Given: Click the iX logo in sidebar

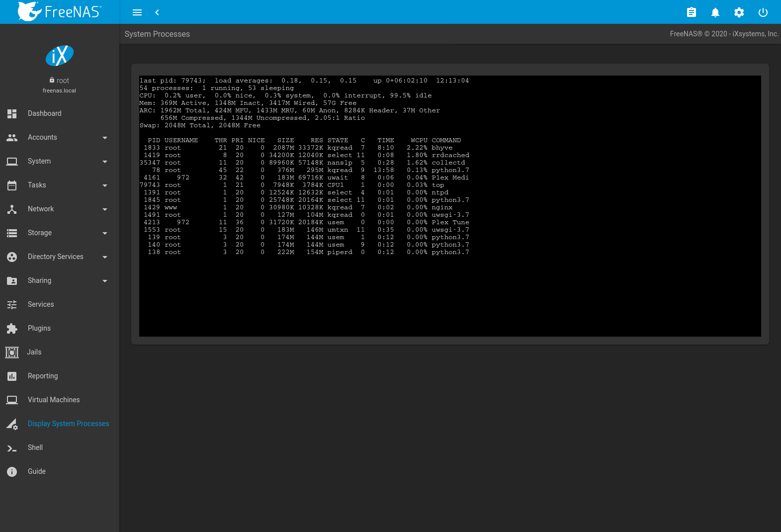Looking at the screenshot, I should point(60,56).
